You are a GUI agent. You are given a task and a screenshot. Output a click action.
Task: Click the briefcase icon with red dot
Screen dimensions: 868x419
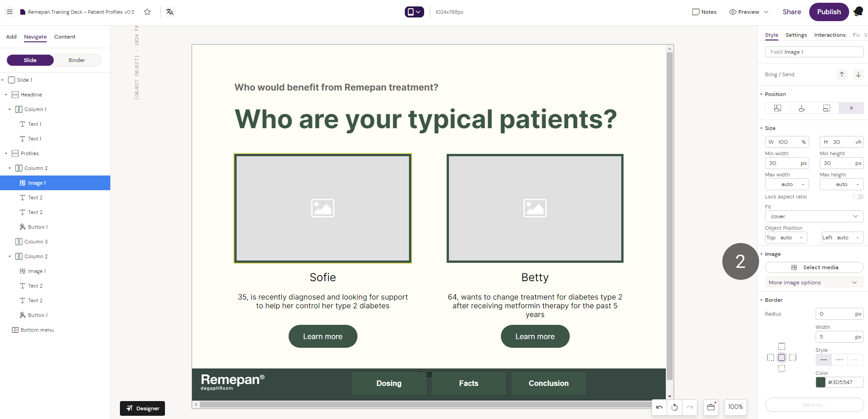point(711,407)
